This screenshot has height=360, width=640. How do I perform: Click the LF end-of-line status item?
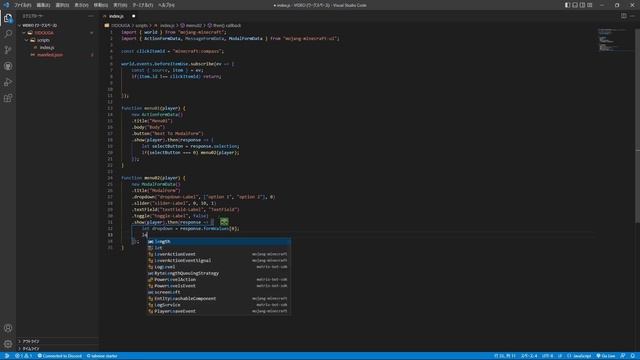pyautogui.click(x=560, y=356)
